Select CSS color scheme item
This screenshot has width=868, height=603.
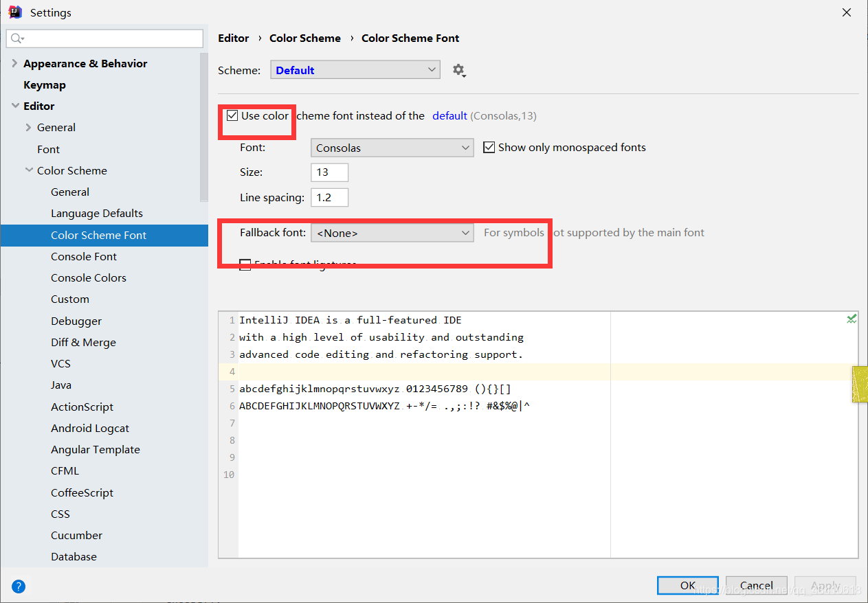[60, 514]
